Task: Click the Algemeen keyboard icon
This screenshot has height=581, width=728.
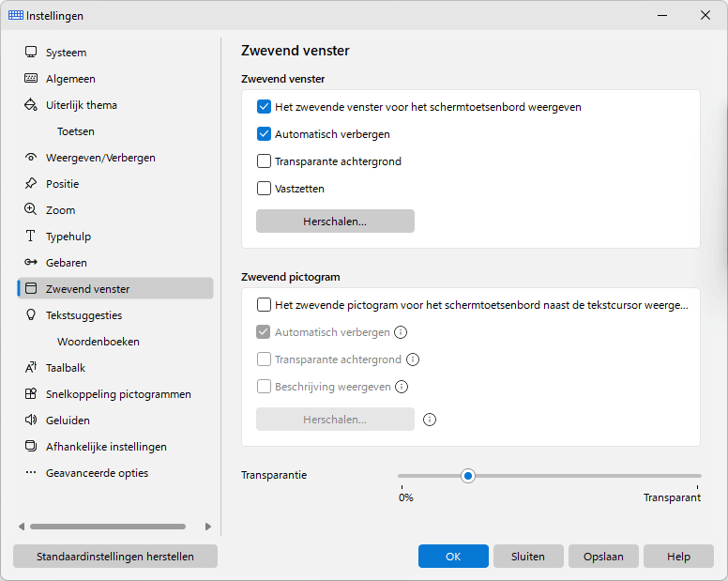Action: pos(31,78)
